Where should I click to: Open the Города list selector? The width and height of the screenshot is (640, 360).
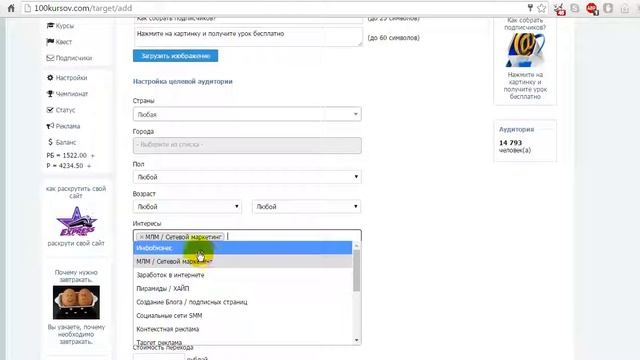[x=247, y=145]
